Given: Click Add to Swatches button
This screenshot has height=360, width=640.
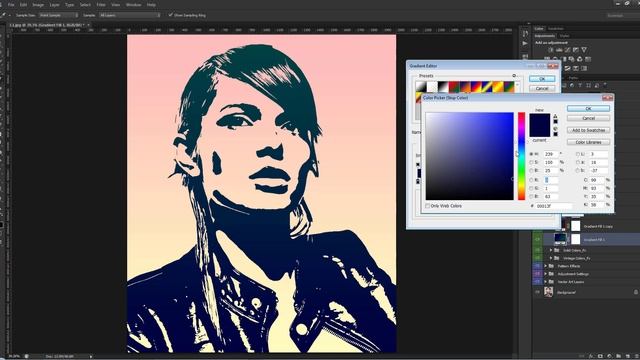Looking at the screenshot, I should coord(588,130).
